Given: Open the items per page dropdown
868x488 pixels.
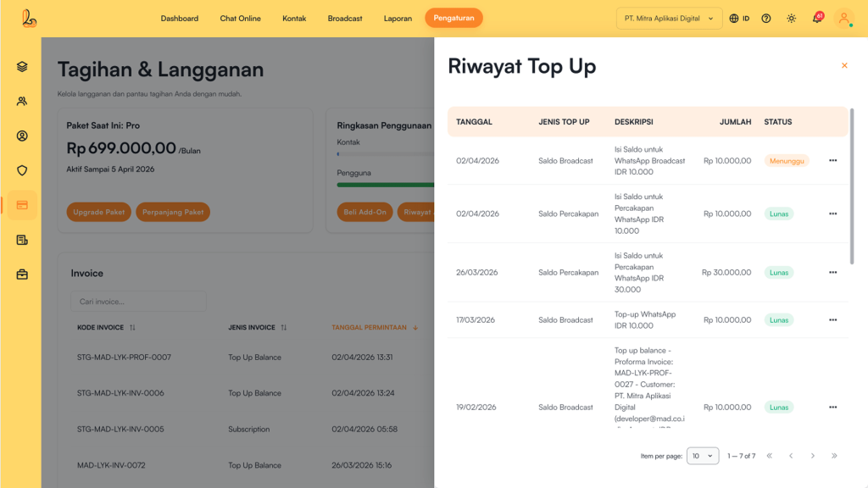Looking at the screenshot, I should coord(703,456).
